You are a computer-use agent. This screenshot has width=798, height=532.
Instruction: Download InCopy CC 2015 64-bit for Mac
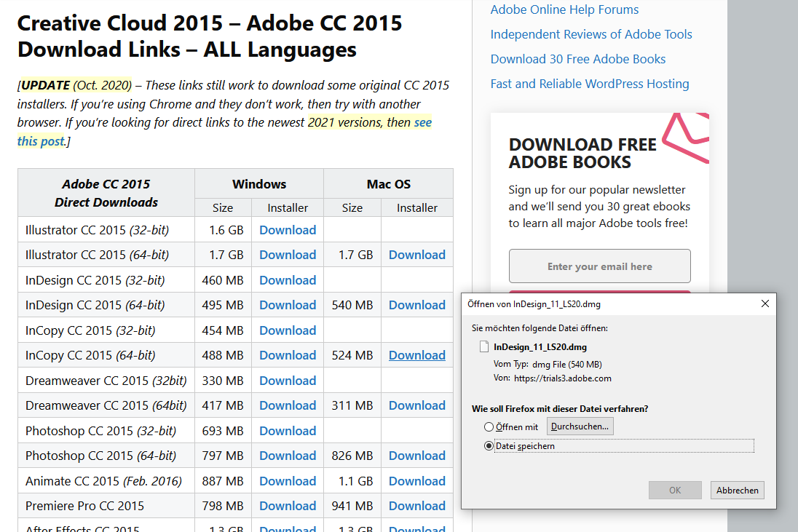tap(417, 354)
